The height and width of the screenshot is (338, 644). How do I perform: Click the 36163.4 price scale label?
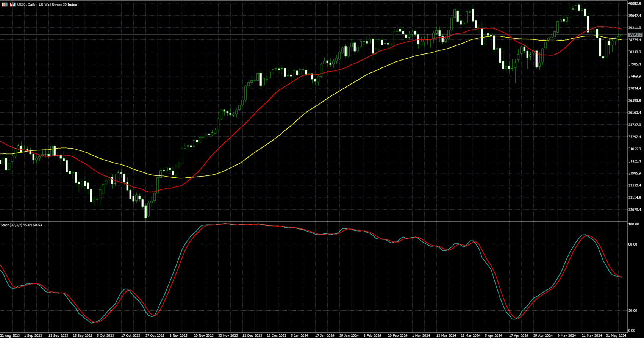(635, 113)
